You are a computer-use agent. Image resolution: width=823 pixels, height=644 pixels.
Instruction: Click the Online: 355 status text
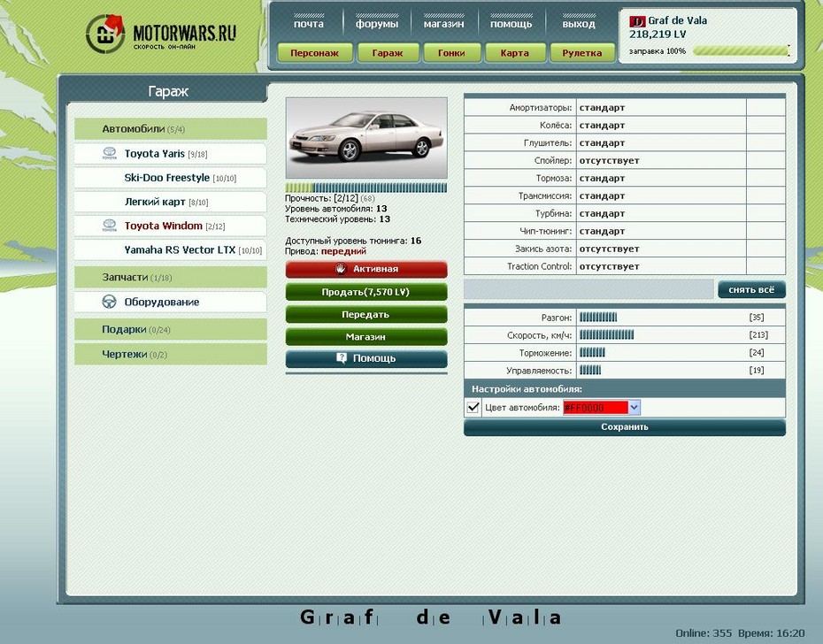(x=704, y=633)
